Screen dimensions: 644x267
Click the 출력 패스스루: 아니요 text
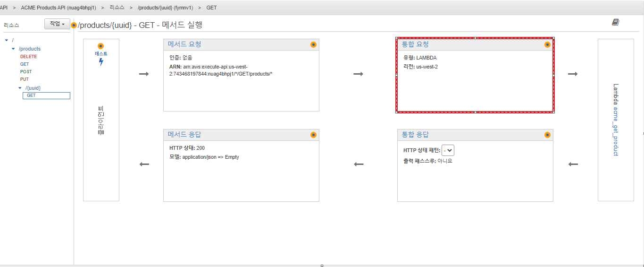coord(428,161)
